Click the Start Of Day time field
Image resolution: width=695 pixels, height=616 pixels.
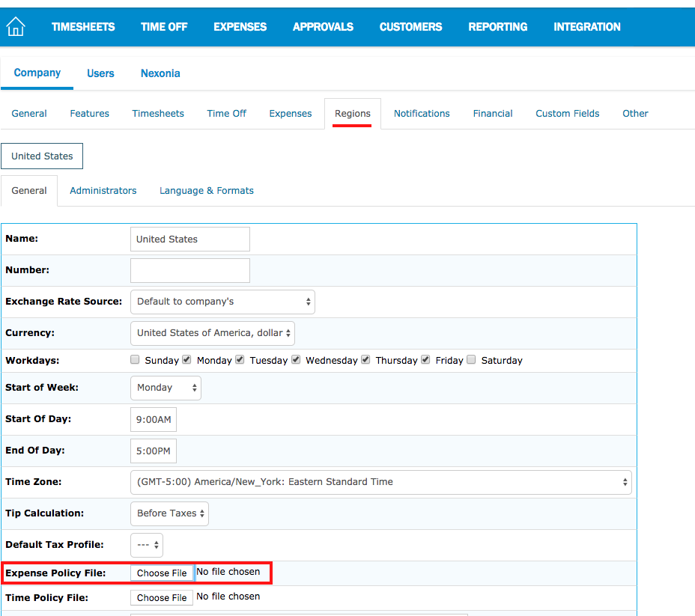[154, 419]
